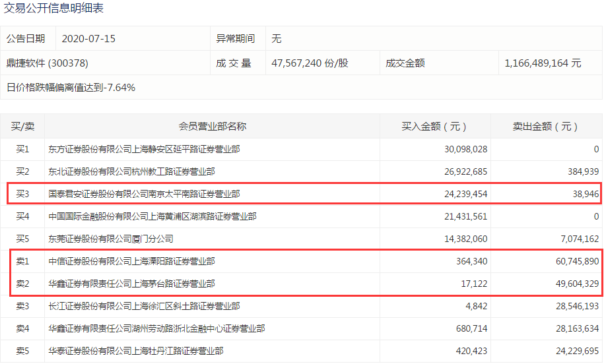
Task: Click buy amount 24,239,454
Action: click(466, 194)
